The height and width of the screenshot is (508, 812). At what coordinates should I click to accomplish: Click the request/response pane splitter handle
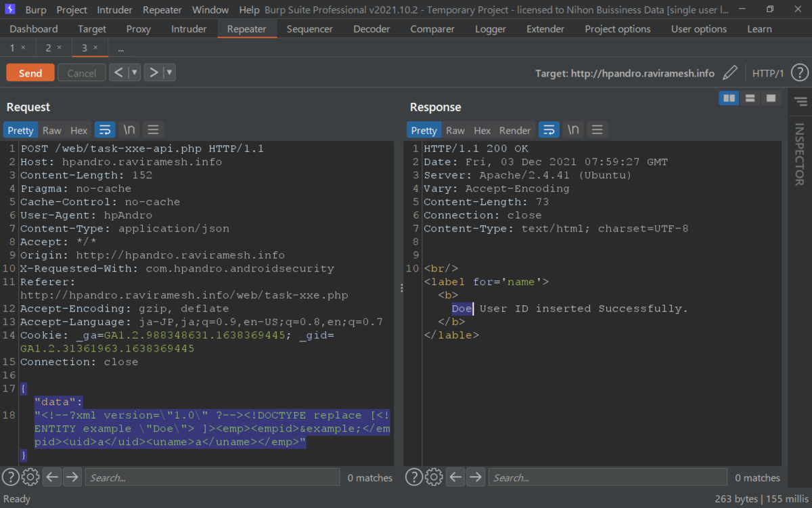[x=401, y=289]
